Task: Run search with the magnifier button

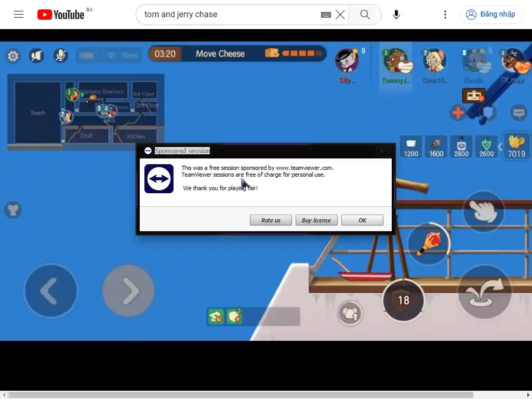Action: click(x=365, y=14)
